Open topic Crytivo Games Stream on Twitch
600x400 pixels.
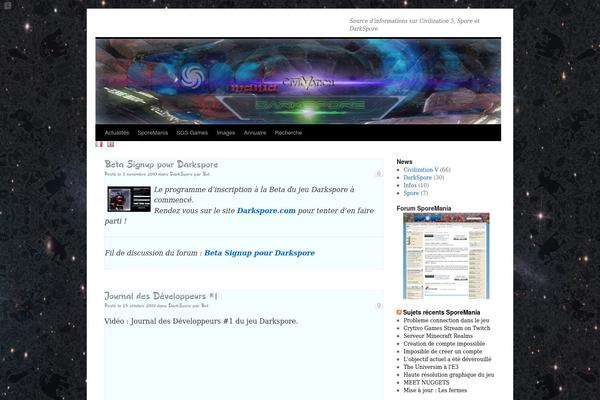point(447,328)
